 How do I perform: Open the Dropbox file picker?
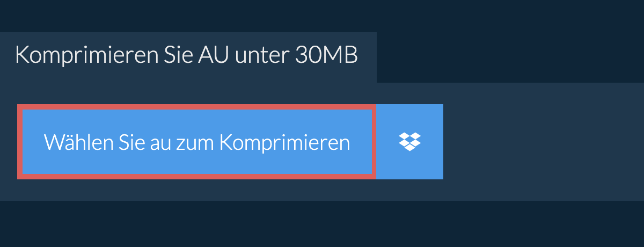click(410, 142)
